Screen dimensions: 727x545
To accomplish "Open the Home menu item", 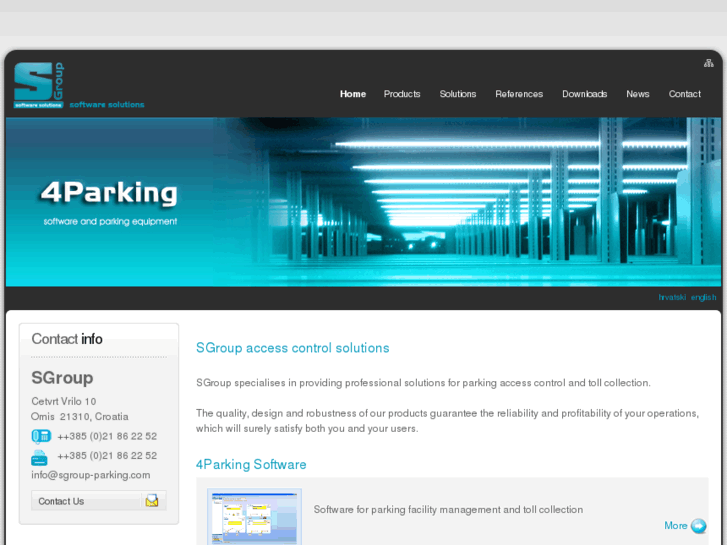I will click(x=353, y=94).
